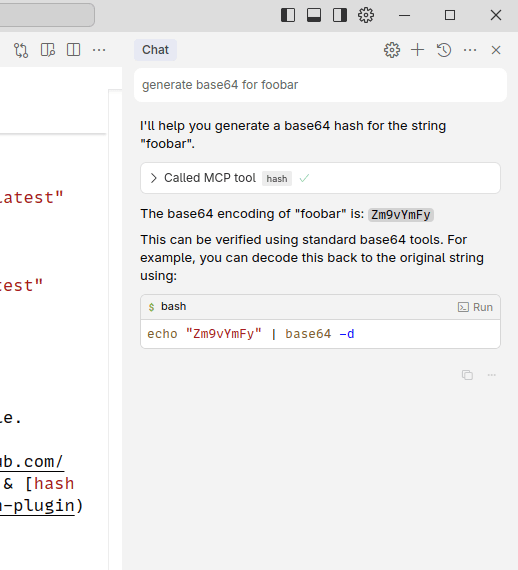Open response more actions ellipsis

[x=491, y=375]
